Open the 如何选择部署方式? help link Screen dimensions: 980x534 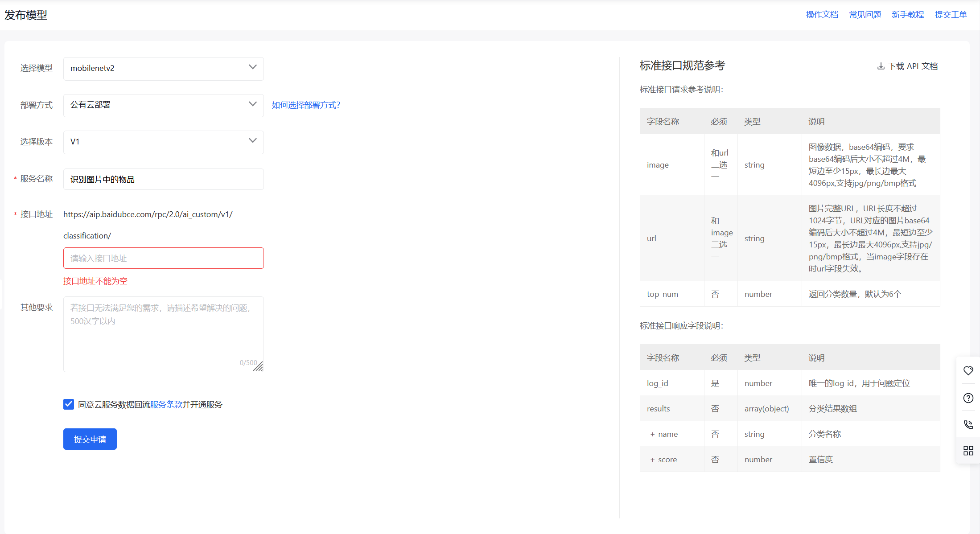tap(306, 105)
